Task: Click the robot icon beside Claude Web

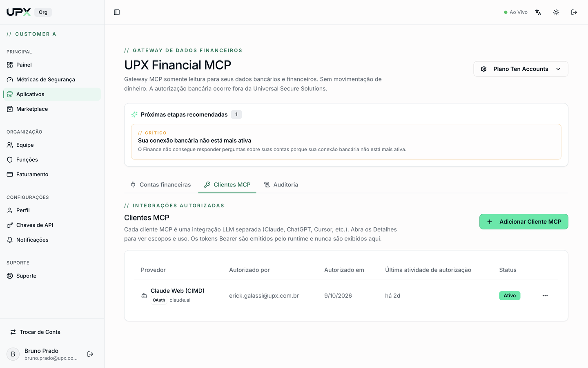Action: point(144,296)
